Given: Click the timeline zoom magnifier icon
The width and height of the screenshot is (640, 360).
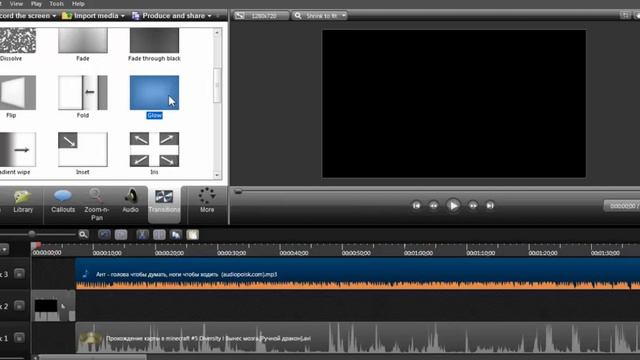Looking at the screenshot, I should pyautogui.click(x=83, y=234).
